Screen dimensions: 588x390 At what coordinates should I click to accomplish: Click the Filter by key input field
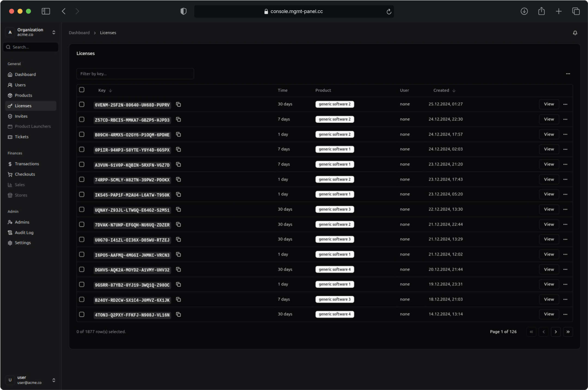pos(135,73)
